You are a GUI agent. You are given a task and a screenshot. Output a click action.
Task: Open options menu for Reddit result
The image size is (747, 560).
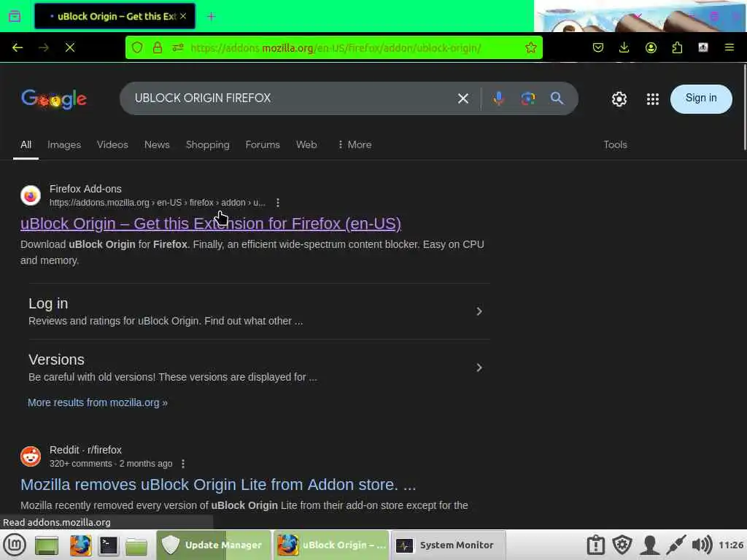183,464
